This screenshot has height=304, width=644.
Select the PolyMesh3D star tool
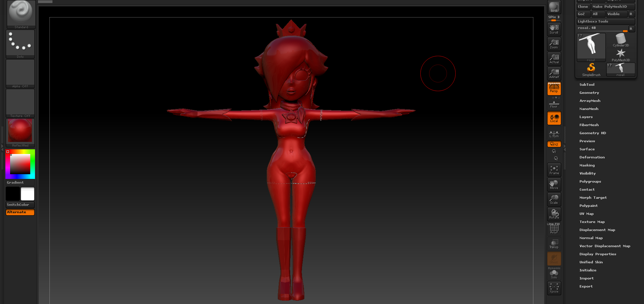621,55
